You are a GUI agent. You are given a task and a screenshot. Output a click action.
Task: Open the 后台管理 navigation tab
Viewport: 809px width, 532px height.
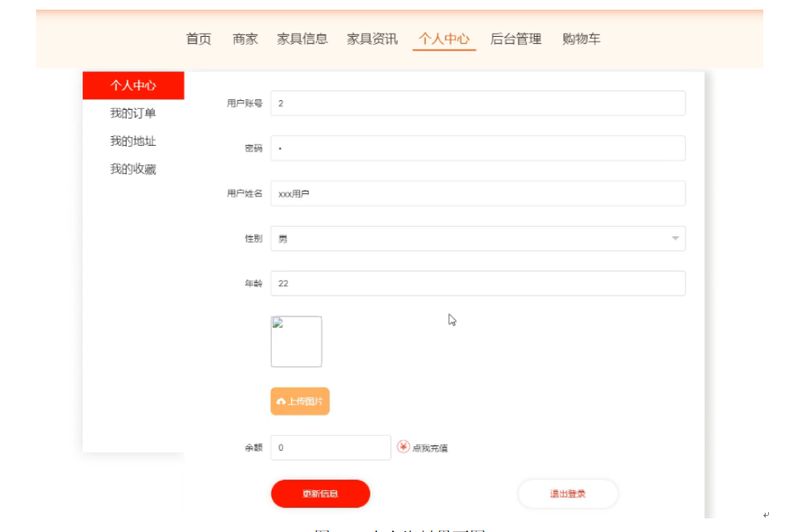[516, 38]
